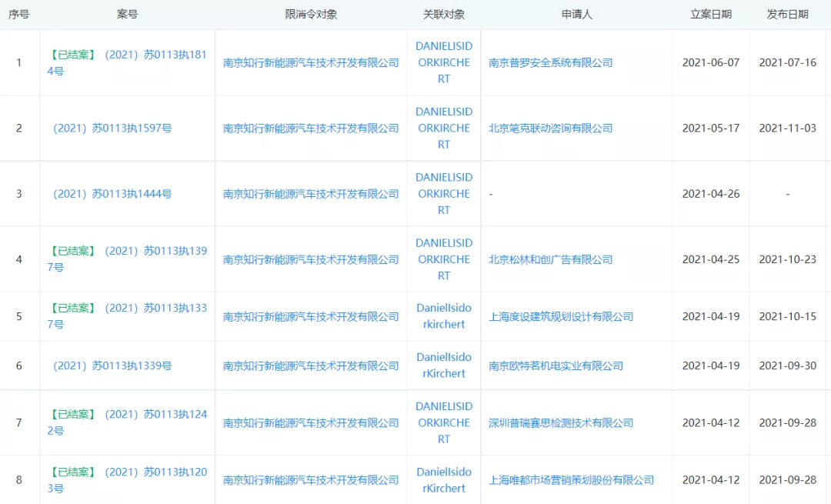The height and width of the screenshot is (504, 831).
Task: Click case number (2021)苏0113执1444号
Action: coord(112,194)
